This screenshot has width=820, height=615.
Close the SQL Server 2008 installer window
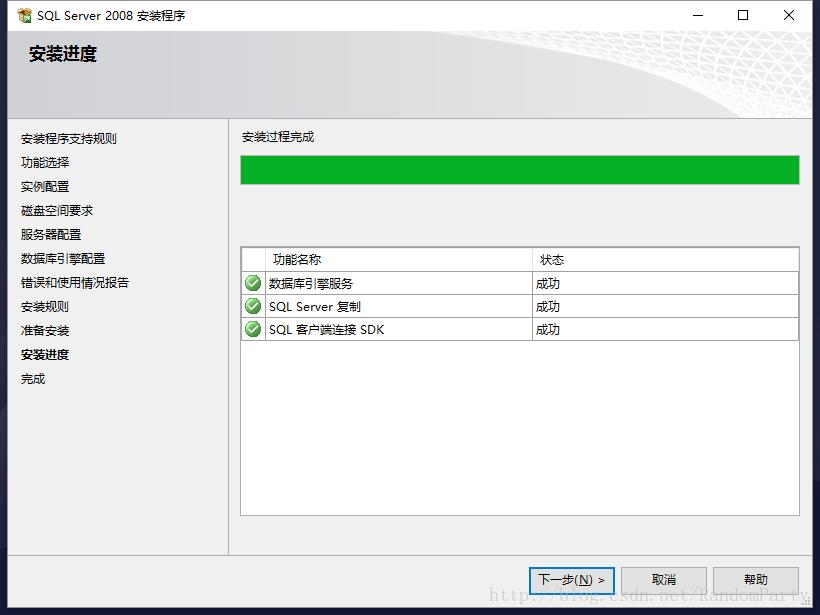[789, 16]
